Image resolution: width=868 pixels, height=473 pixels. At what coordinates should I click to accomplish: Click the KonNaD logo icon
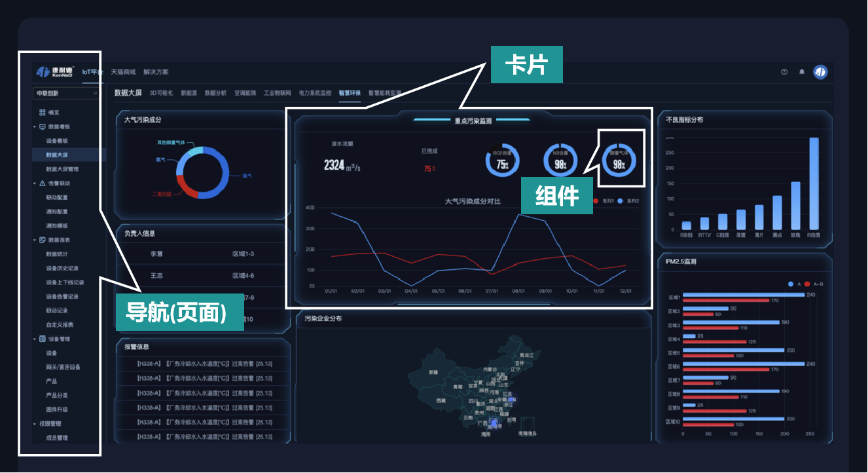[x=43, y=72]
